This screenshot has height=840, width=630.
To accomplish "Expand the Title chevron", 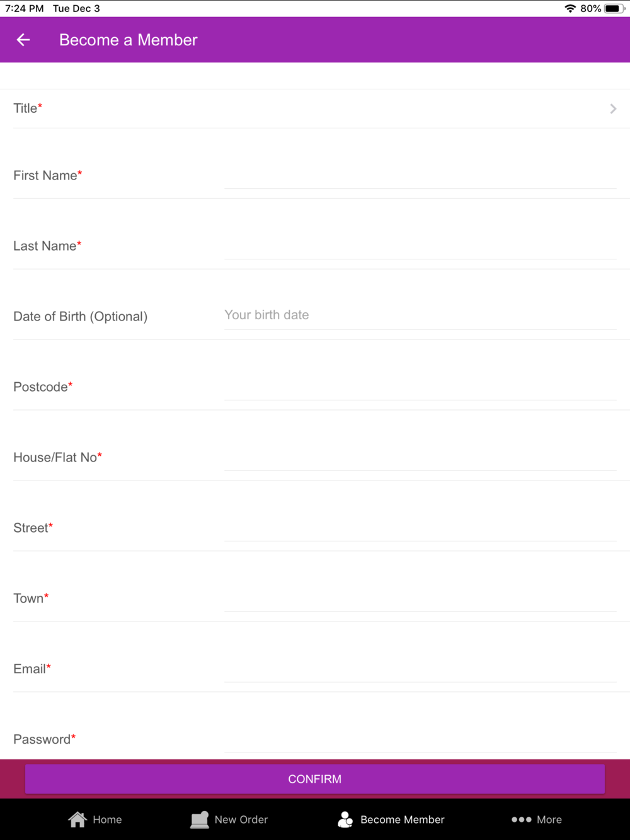I will [x=613, y=109].
